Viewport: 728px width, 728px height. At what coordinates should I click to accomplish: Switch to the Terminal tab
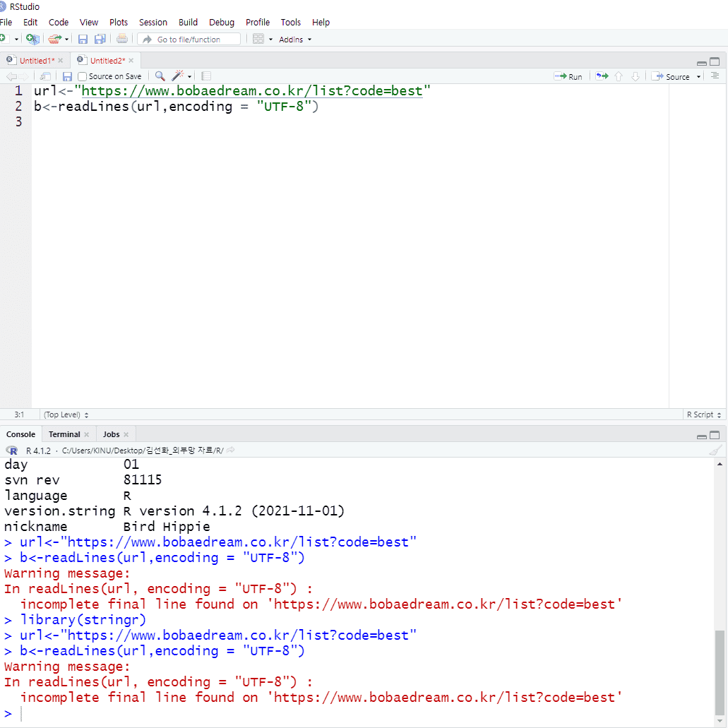(x=64, y=434)
